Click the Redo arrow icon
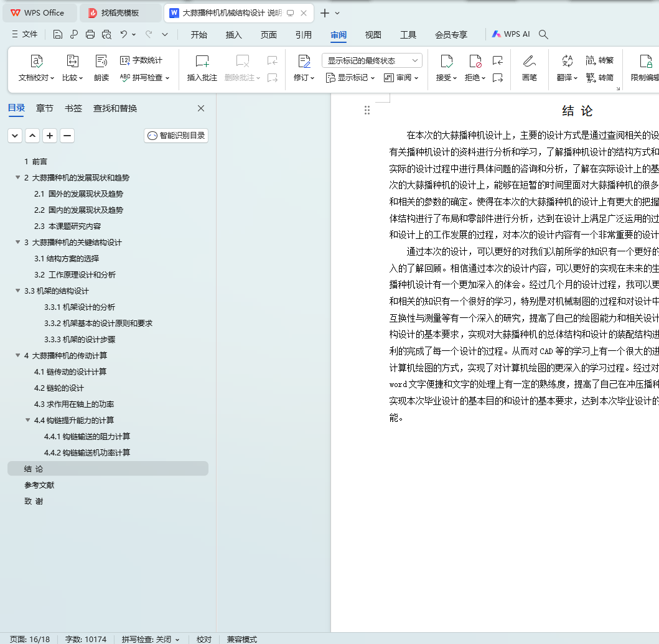659x644 pixels. coord(148,34)
